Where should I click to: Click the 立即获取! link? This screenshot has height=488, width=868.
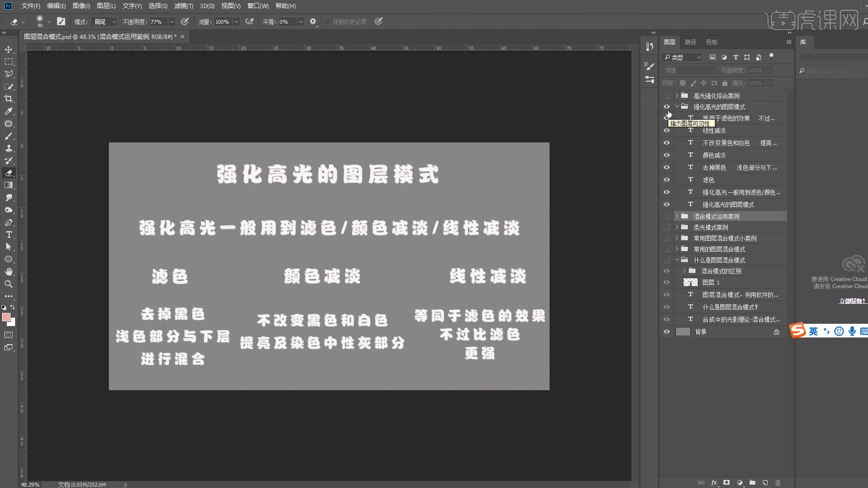(x=852, y=301)
